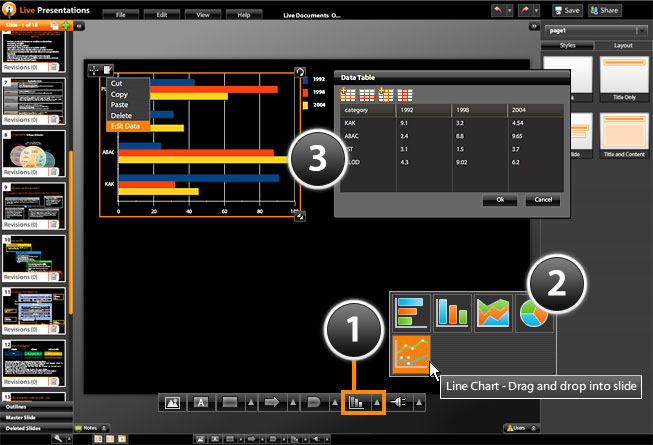Expand the Outlines section

[36, 407]
